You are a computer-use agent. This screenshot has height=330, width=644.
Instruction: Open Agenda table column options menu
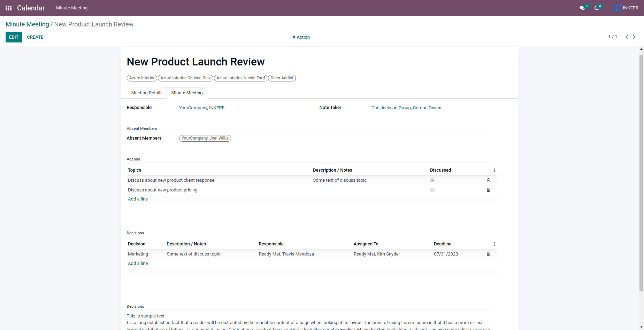[x=494, y=170]
